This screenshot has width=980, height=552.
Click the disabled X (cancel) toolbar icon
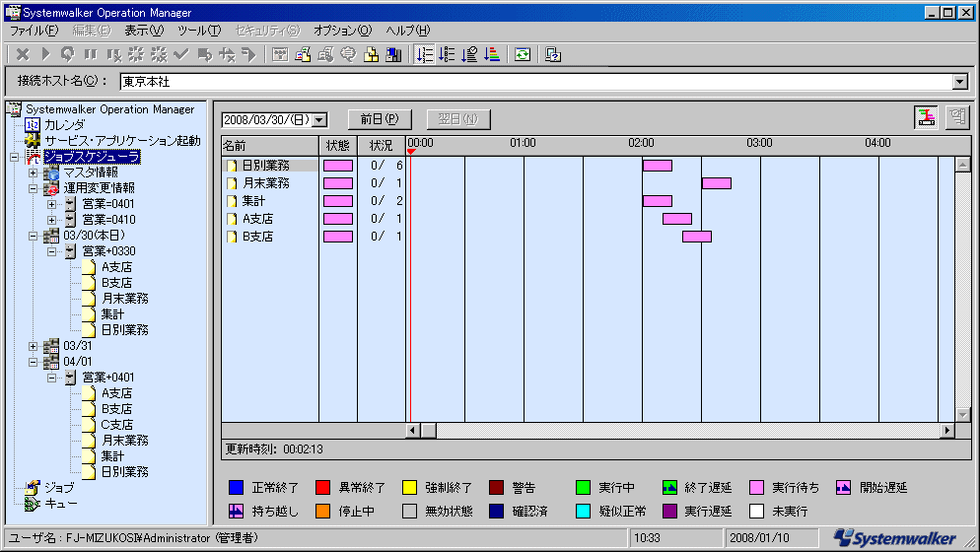coord(23,55)
